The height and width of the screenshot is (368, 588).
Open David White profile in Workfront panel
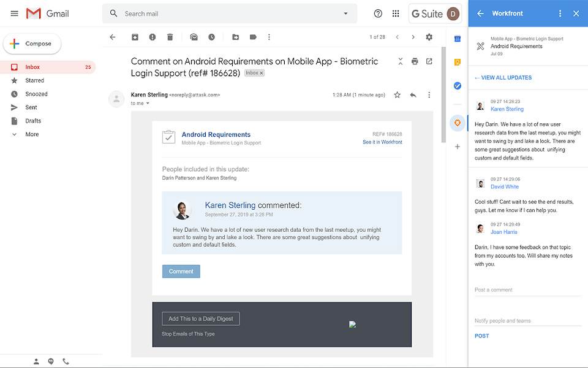504,186
